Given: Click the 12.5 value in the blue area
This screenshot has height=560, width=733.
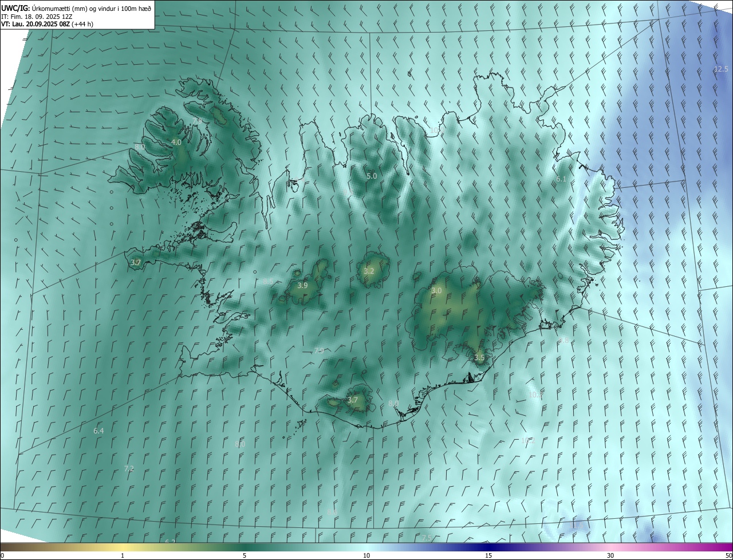Looking at the screenshot, I should (x=721, y=69).
